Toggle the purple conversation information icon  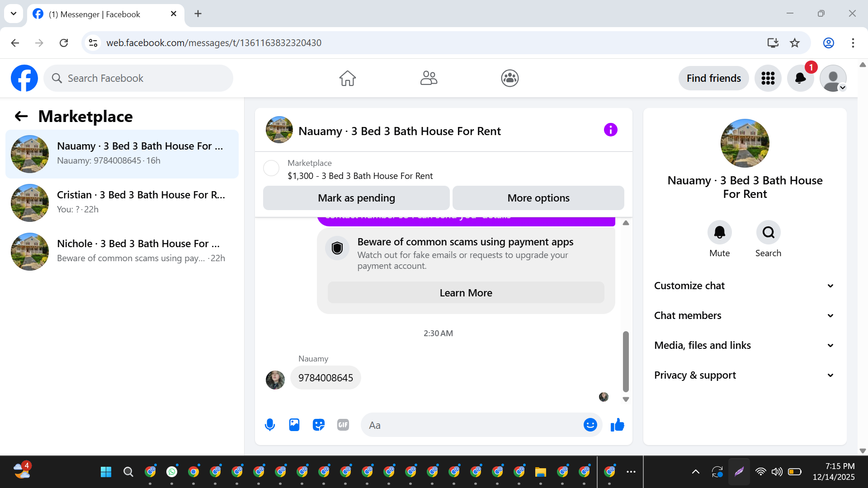(610, 130)
